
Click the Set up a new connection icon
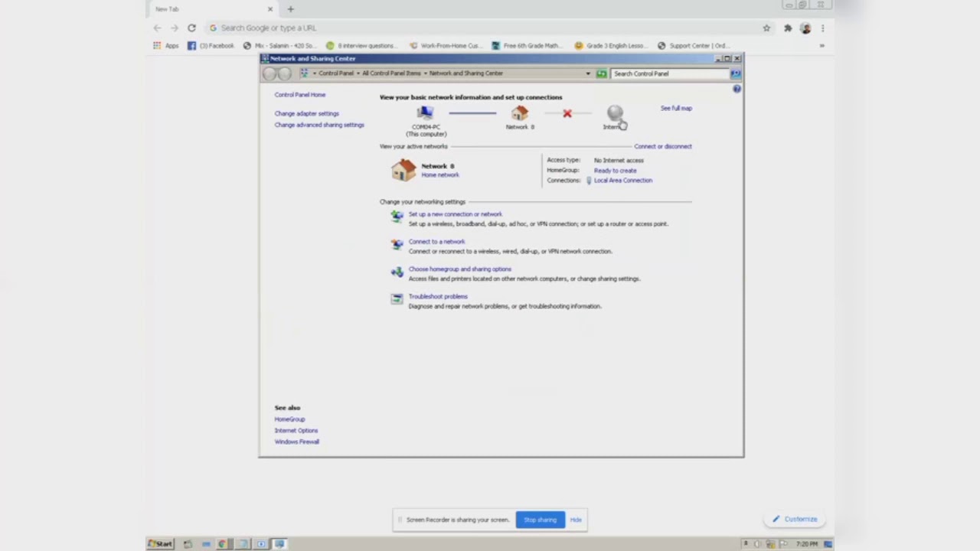[x=397, y=217]
